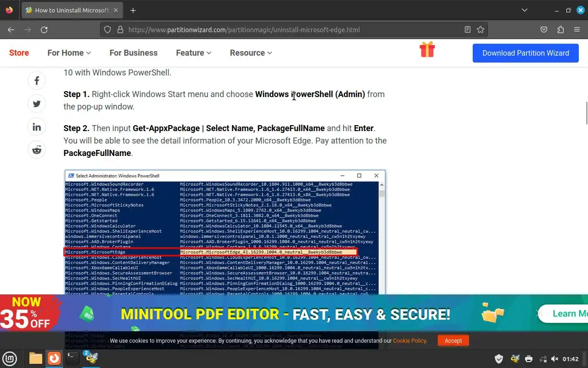Launch the Terminal from taskbar
Screen dimensions: 588x368
pos(72,358)
